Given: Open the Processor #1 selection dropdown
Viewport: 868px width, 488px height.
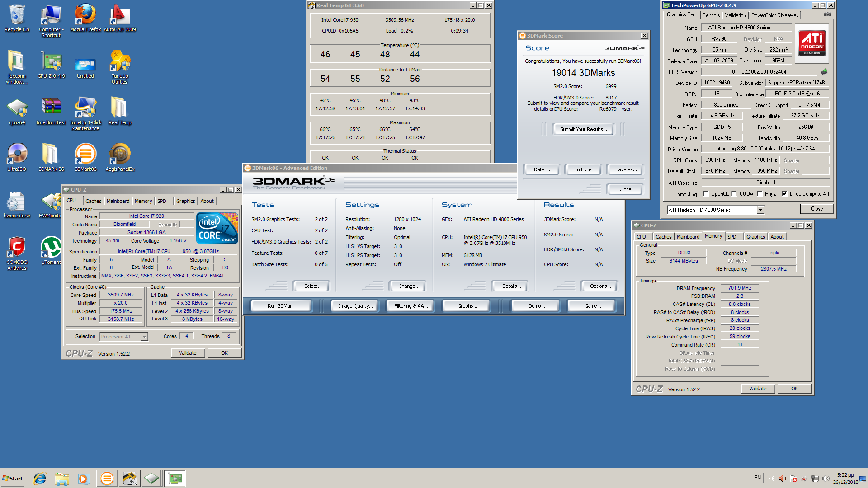Looking at the screenshot, I should click(x=144, y=337).
